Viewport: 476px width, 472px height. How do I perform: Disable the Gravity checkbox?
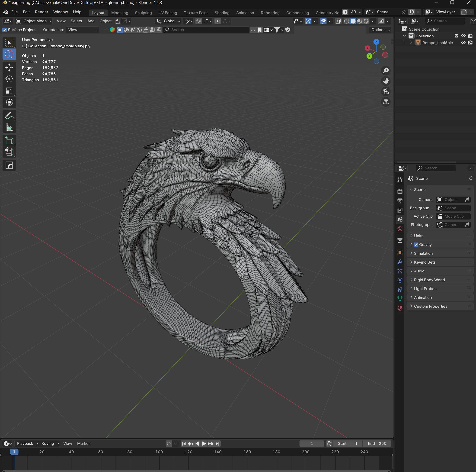pos(416,245)
